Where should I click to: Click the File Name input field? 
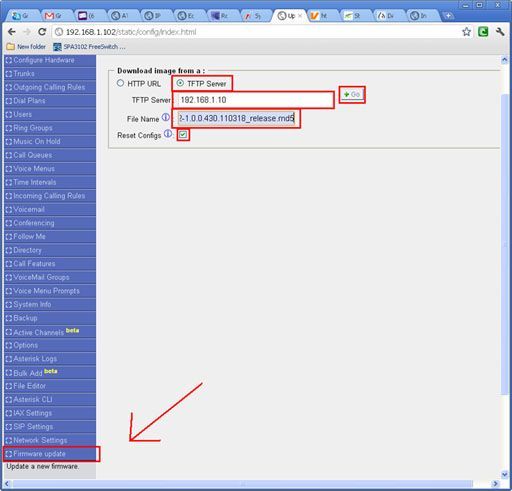(x=236, y=118)
